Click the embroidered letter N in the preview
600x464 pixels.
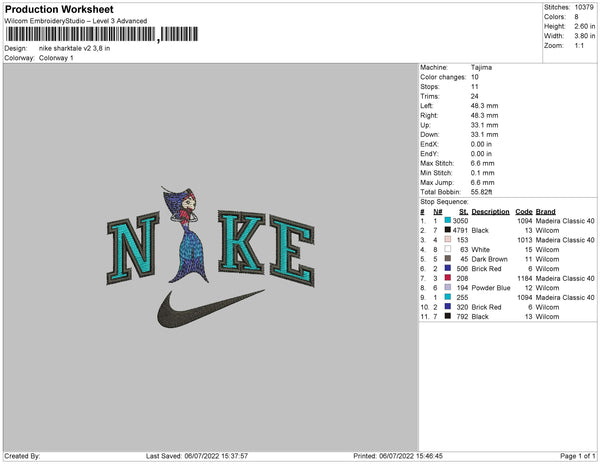pyautogui.click(x=132, y=248)
